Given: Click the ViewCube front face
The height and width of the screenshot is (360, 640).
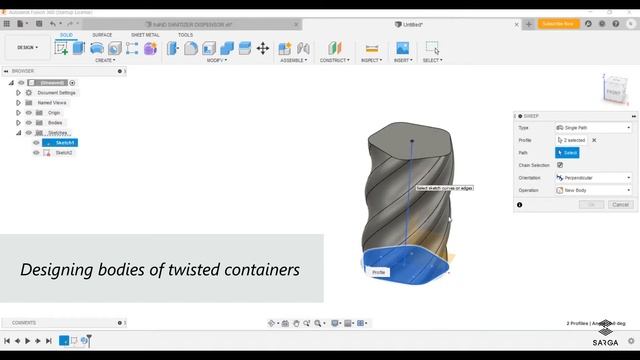Looking at the screenshot, I should (x=613, y=92).
